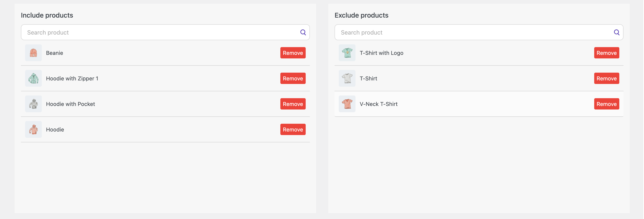Select the 'Beanie' product name

(x=54, y=53)
